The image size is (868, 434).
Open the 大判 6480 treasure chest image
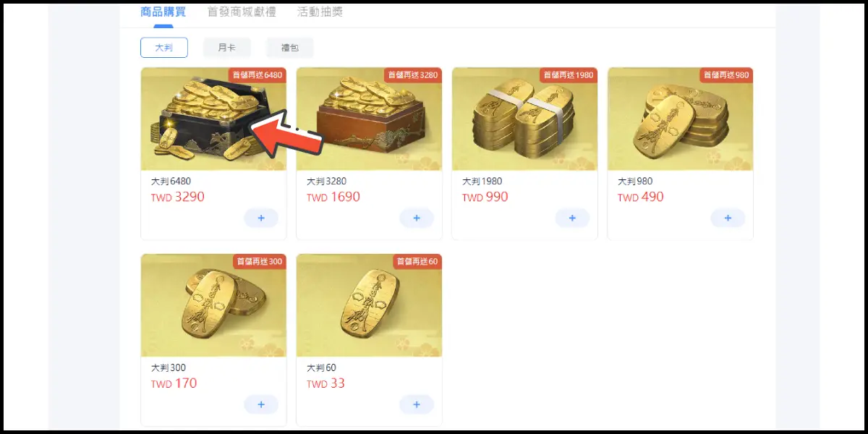pos(213,119)
